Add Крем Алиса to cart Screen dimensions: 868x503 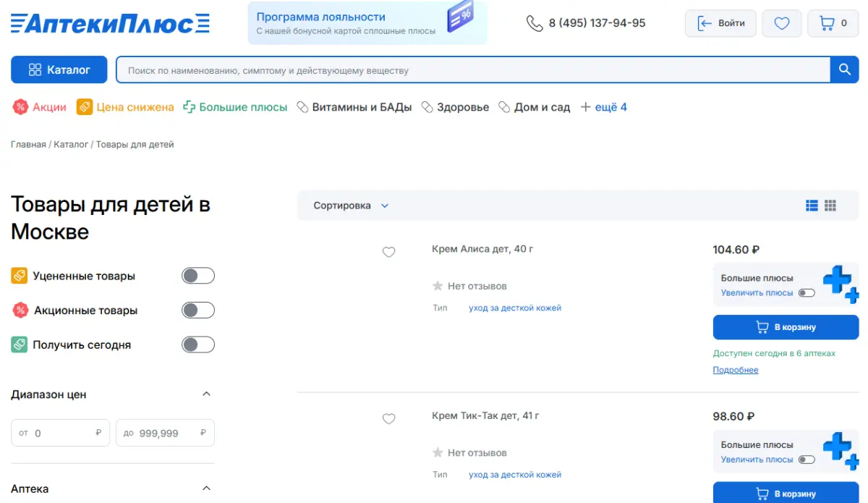click(x=786, y=327)
